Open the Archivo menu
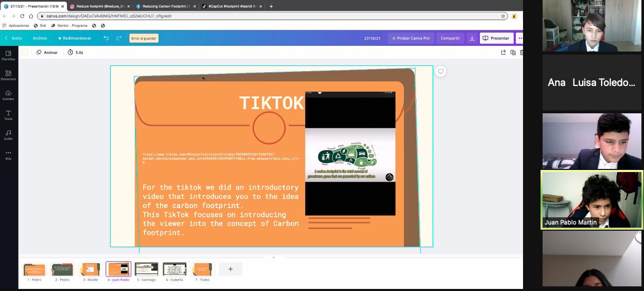The image size is (644, 291). click(x=40, y=38)
